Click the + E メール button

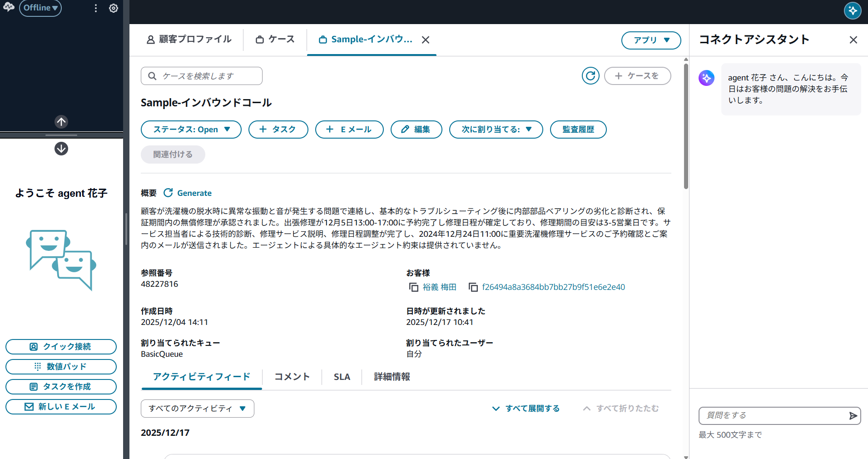(x=349, y=130)
